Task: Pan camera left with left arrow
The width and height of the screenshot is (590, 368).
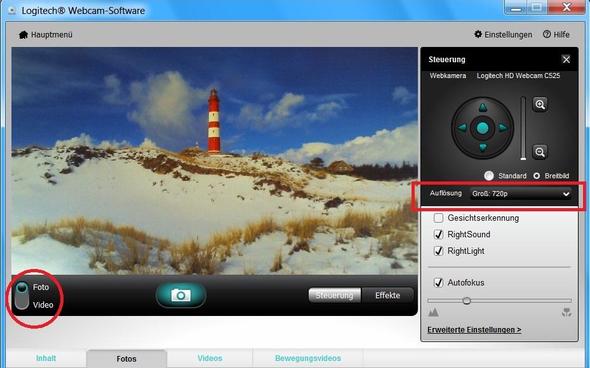Action: coord(462,128)
